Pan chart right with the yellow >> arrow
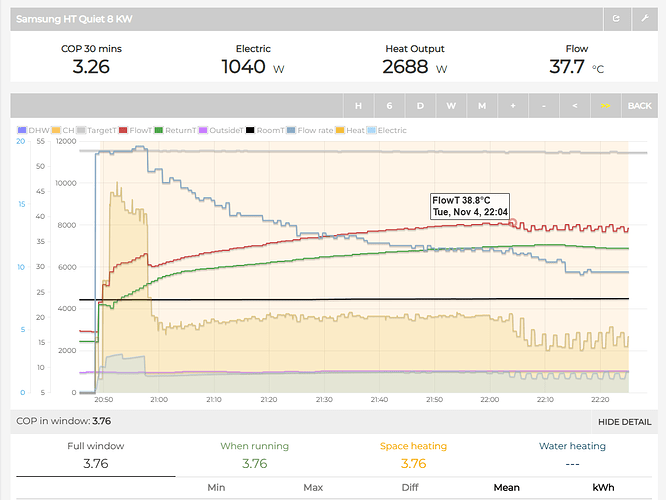Screen dimensions: 666x500 click(x=605, y=105)
